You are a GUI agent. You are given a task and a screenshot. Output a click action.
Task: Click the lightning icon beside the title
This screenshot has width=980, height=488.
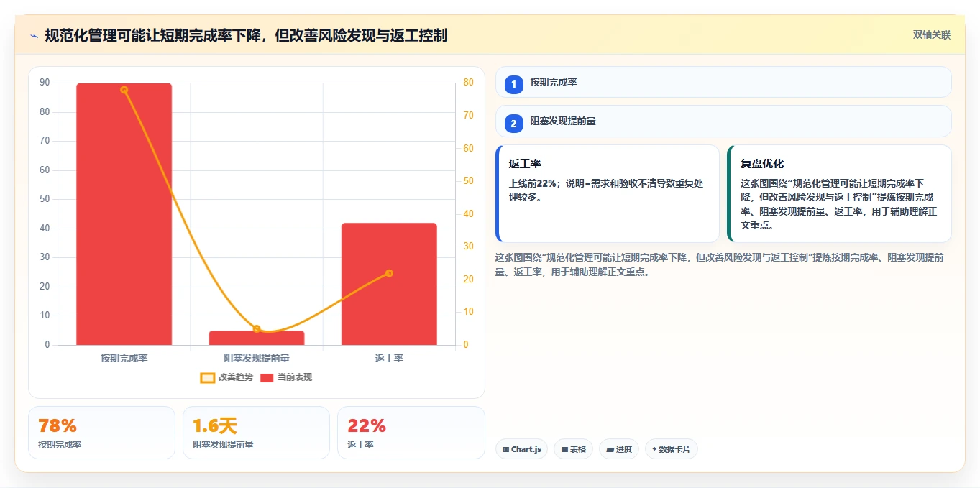[x=35, y=36]
